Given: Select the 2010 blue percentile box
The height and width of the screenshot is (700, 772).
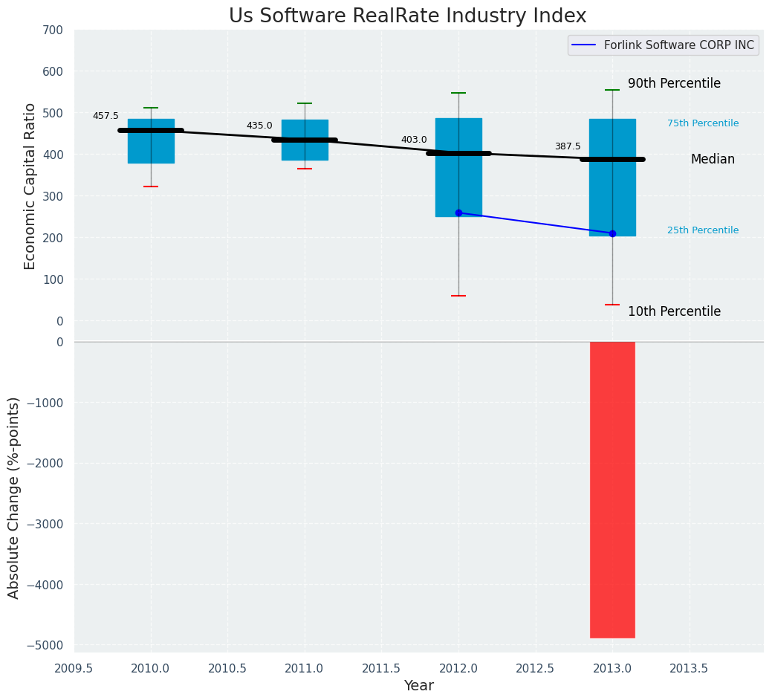Looking at the screenshot, I should (151, 141).
